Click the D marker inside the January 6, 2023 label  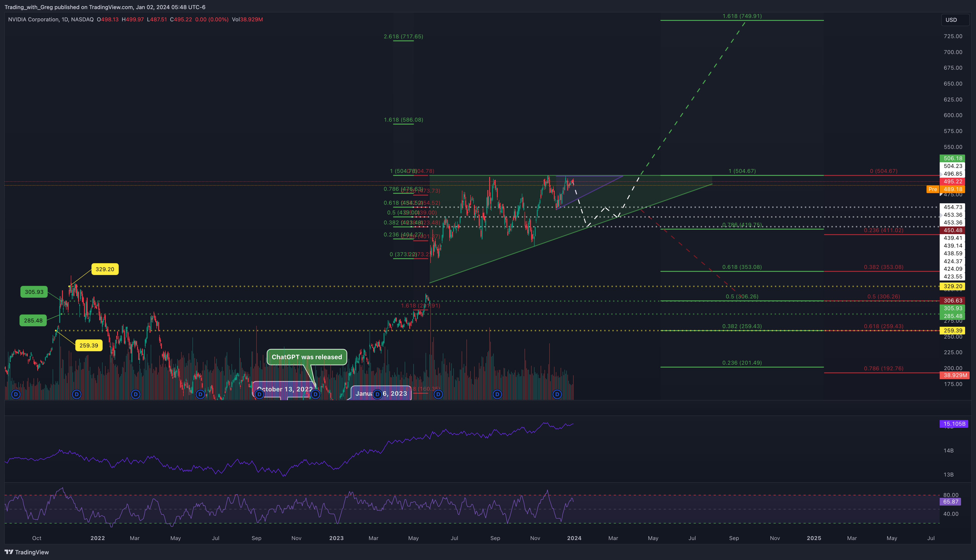(x=377, y=394)
